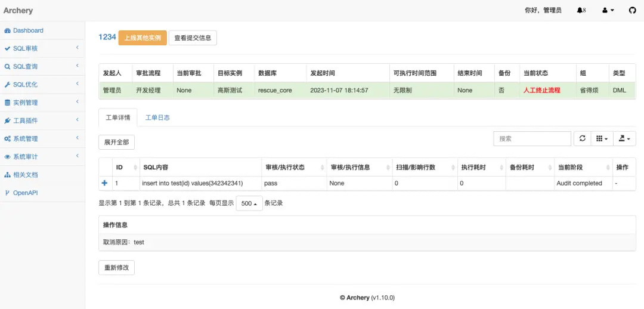Click the rescue_core database cell

[x=280, y=90]
